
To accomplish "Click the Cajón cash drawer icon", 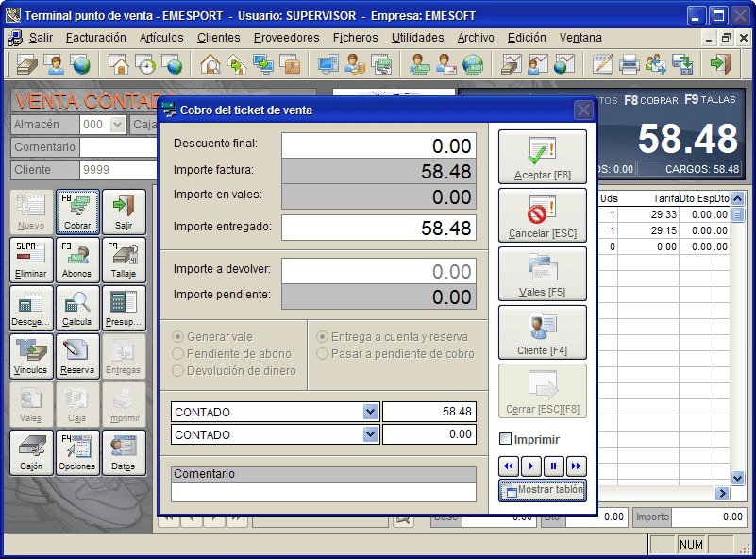I will pos(31,452).
